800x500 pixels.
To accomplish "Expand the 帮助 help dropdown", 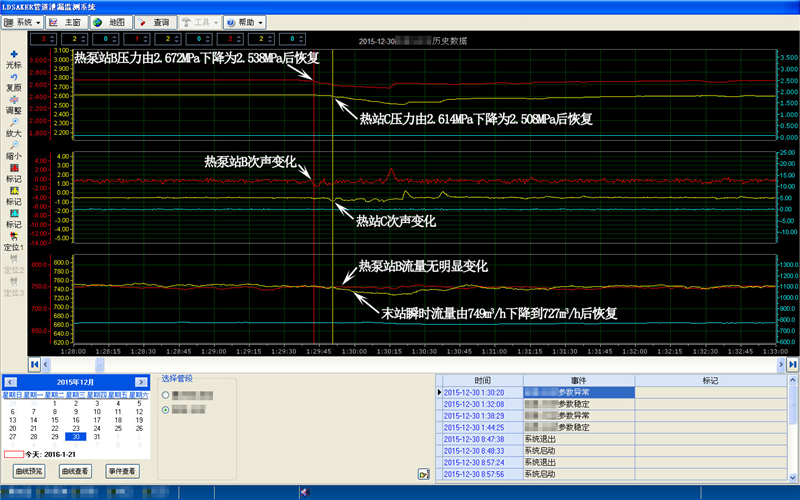I will [x=245, y=21].
